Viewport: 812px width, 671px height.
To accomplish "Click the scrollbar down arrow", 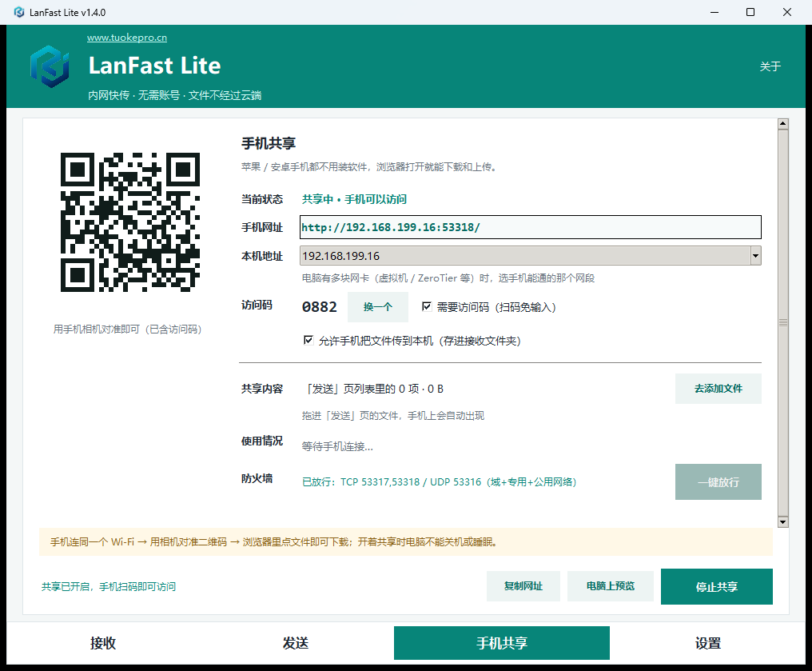I will pyautogui.click(x=783, y=522).
